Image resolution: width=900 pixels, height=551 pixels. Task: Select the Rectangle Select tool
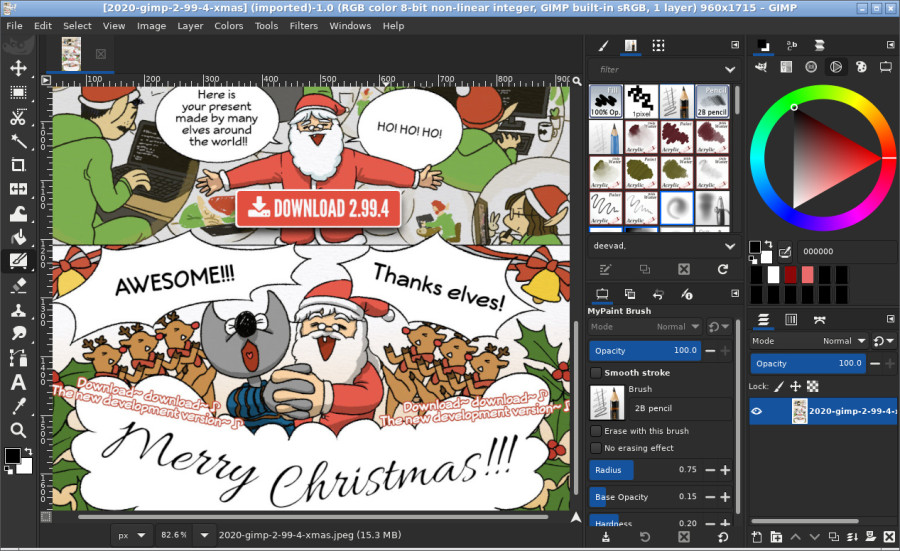click(x=18, y=92)
